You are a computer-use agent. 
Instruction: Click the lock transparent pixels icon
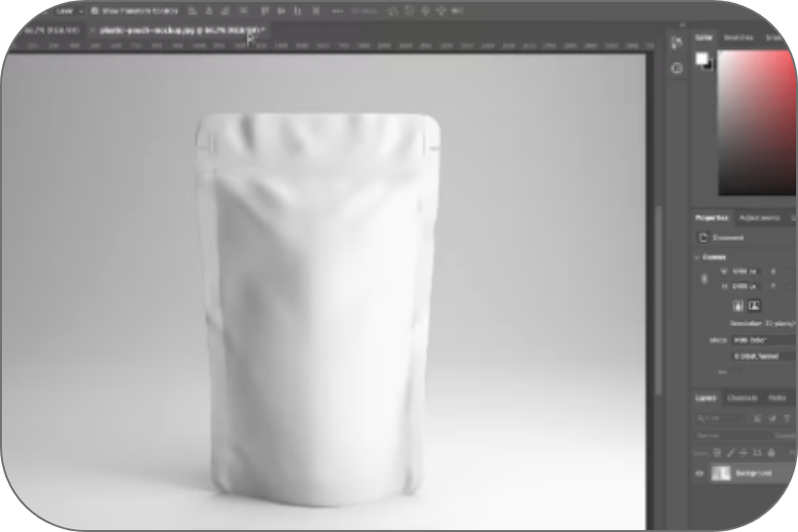pos(717,452)
